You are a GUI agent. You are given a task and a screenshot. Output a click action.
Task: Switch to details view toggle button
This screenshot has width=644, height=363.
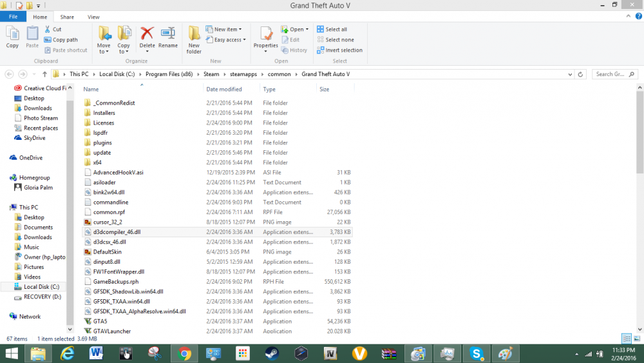pyautogui.click(x=627, y=338)
